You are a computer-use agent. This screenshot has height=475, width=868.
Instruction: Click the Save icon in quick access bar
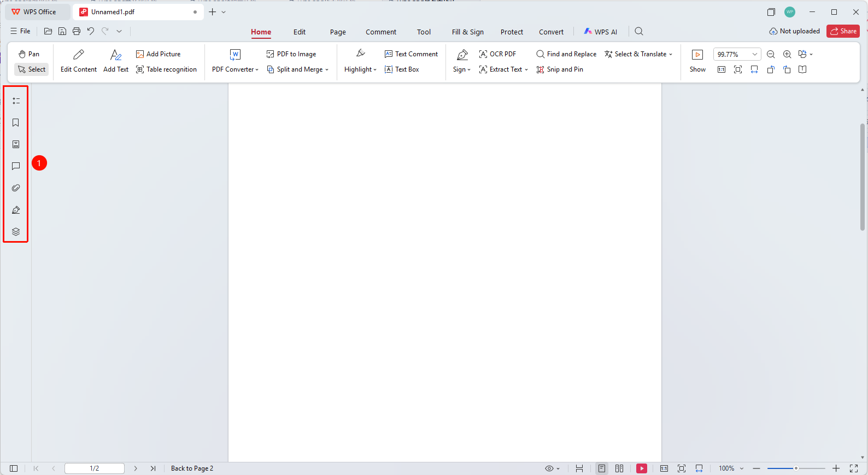(x=62, y=31)
